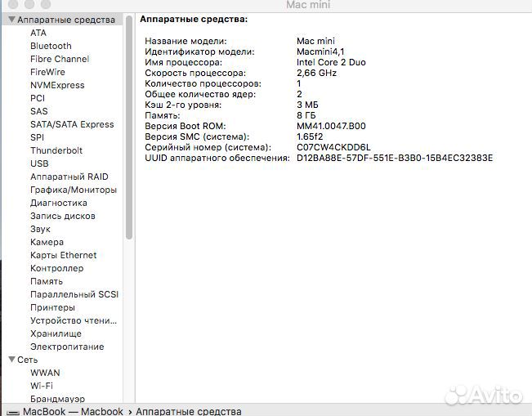The width and height of the screenshot is (532, 416).
Task: Open Электропитание section
Action: point(67,347)
